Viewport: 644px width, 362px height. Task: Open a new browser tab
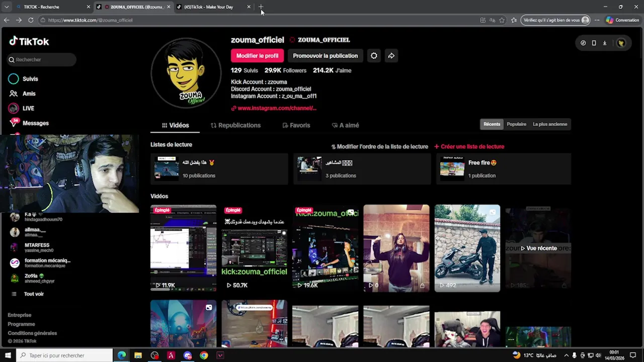pos(261,7)
